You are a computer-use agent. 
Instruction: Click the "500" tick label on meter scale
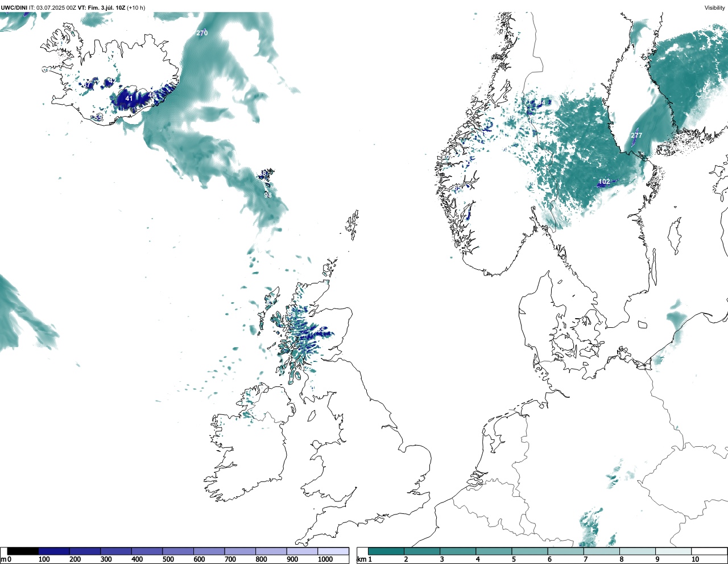tap(168, 559)
